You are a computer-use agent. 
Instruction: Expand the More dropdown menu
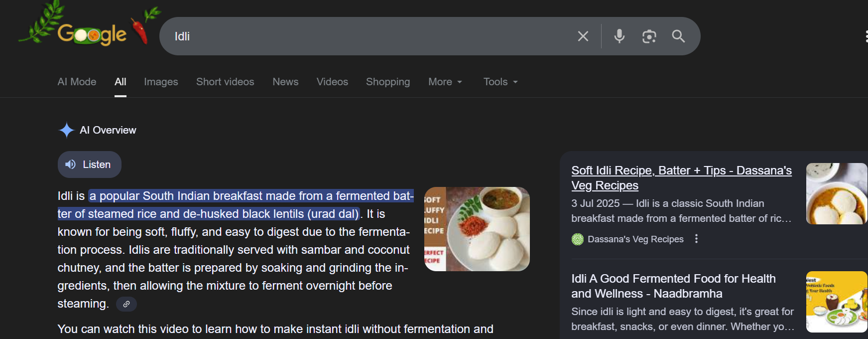[445, 82]
